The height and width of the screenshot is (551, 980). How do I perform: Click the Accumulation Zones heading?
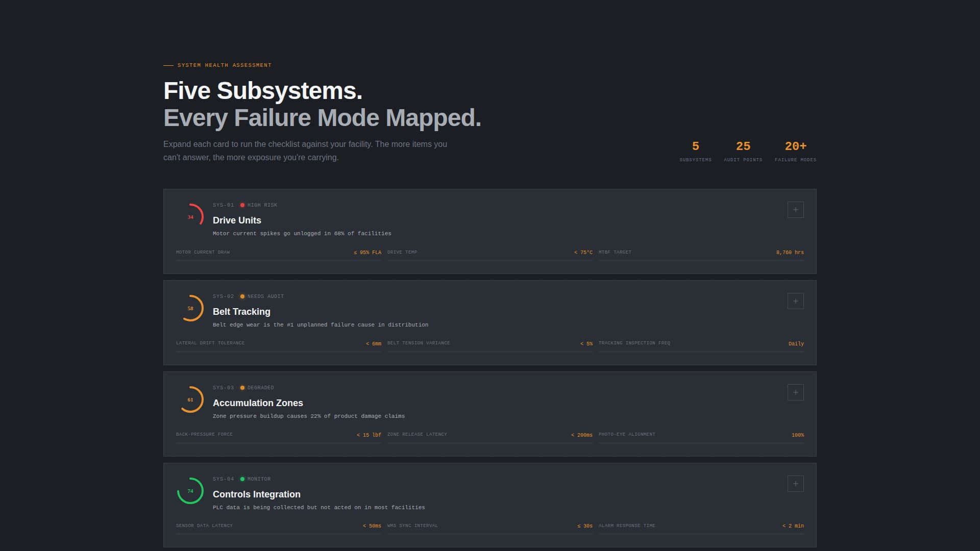(x=258, y=403)
